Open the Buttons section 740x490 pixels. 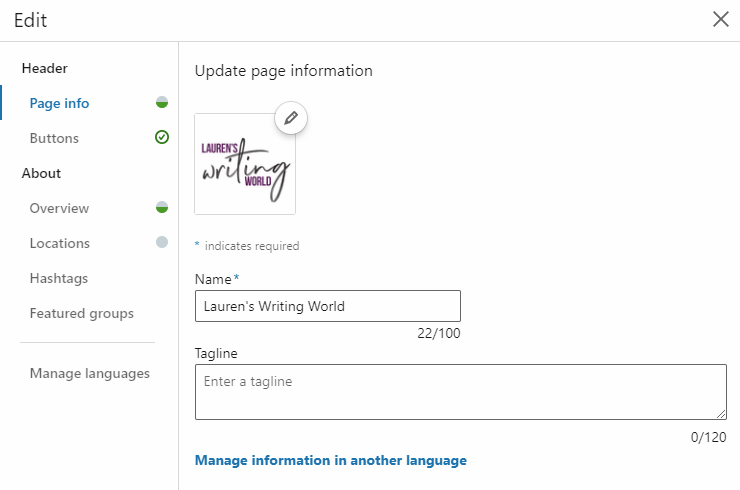pyautogui.click(x=54, y=138)
